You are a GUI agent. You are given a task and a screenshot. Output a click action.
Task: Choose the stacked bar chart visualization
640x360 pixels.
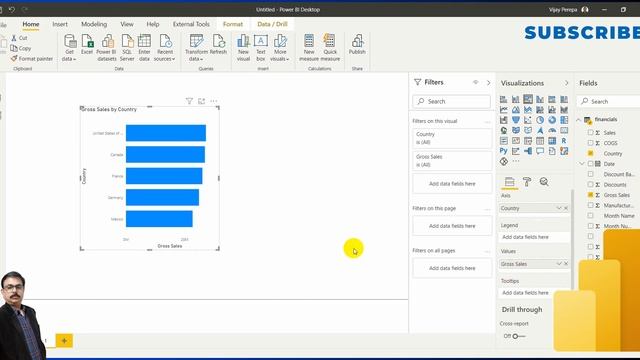[504, 99]
